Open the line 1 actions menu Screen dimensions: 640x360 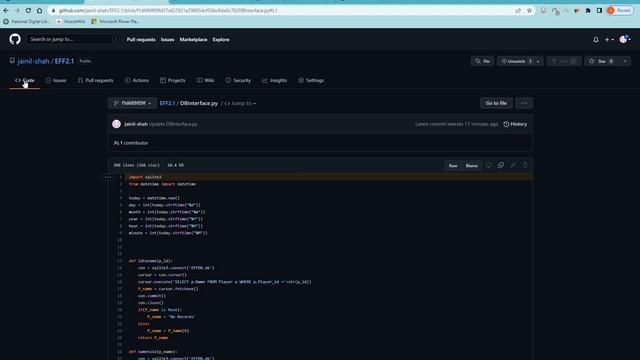click(x=108, y=177)
